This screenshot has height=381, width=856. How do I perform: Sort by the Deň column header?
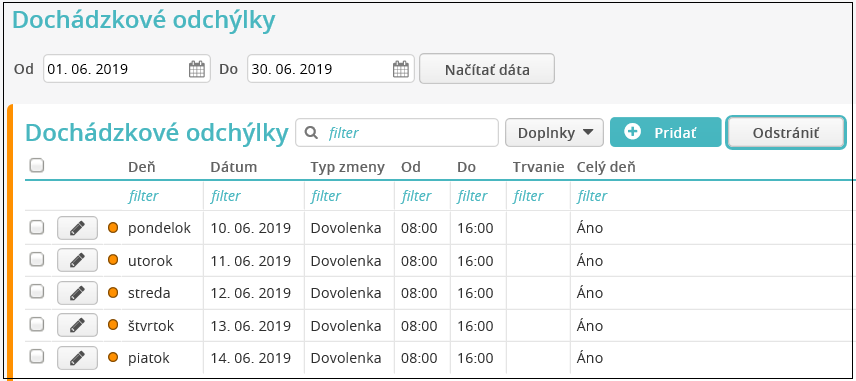click(141, 167)
